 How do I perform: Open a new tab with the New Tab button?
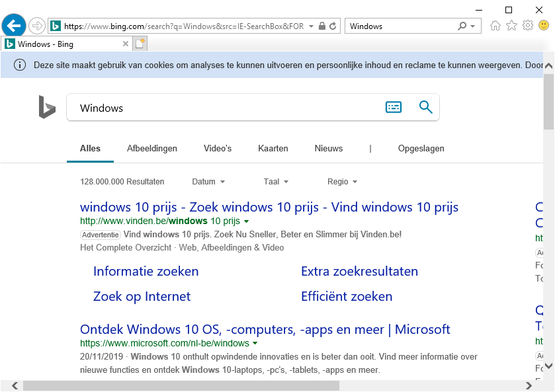point(140,44)
